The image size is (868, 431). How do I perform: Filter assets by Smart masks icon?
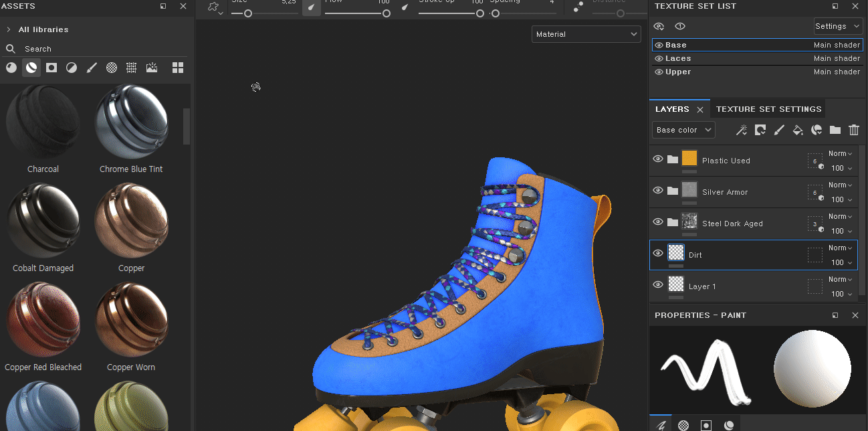(51, 68)
